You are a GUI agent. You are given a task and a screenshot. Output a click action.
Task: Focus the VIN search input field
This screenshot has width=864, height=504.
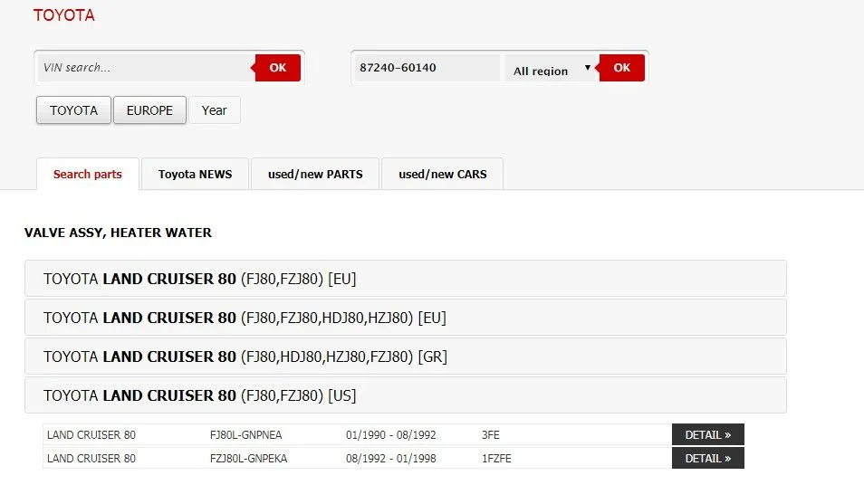[145, 68]
